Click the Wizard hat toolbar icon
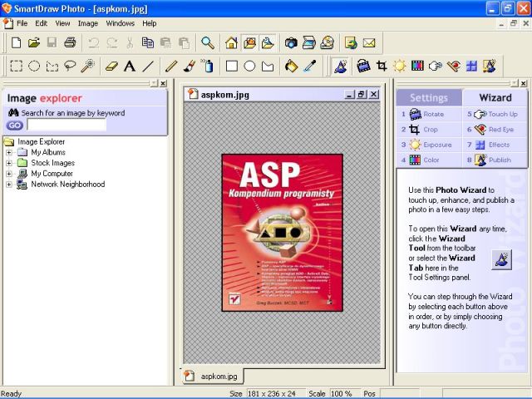This screenshot has width=532, height=399. 340,66
